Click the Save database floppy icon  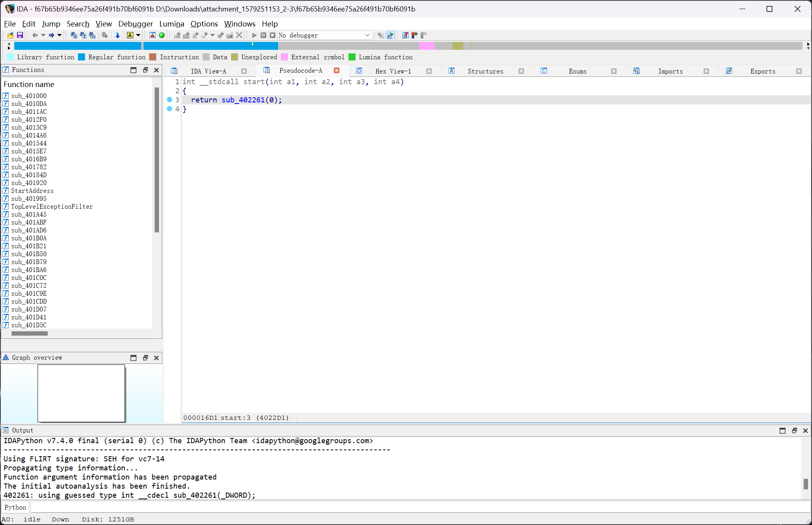(20, 35)
